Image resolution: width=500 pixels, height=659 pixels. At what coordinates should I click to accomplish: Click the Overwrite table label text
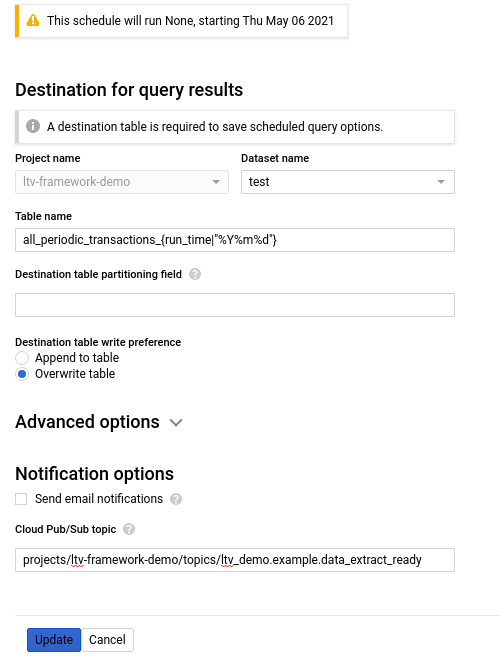75,374
